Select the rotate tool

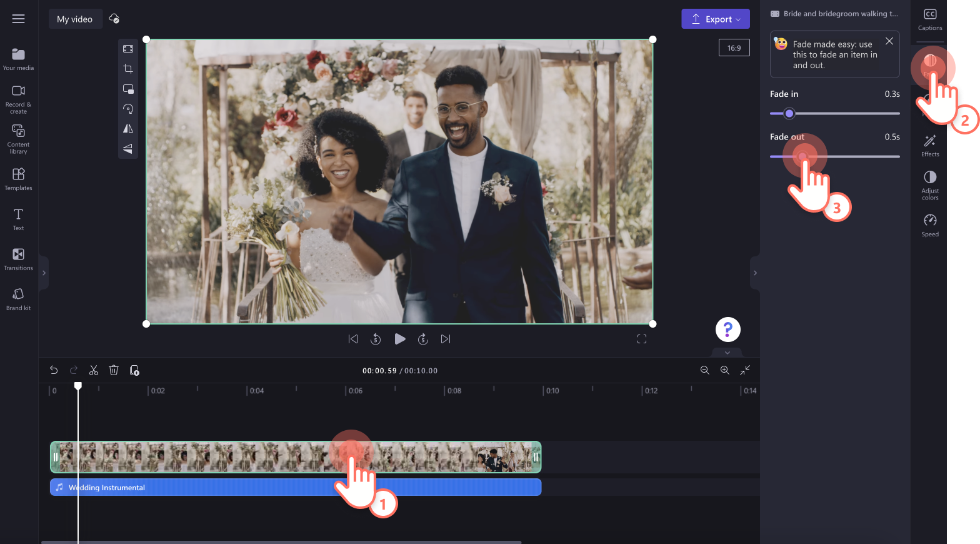[128, 109]
